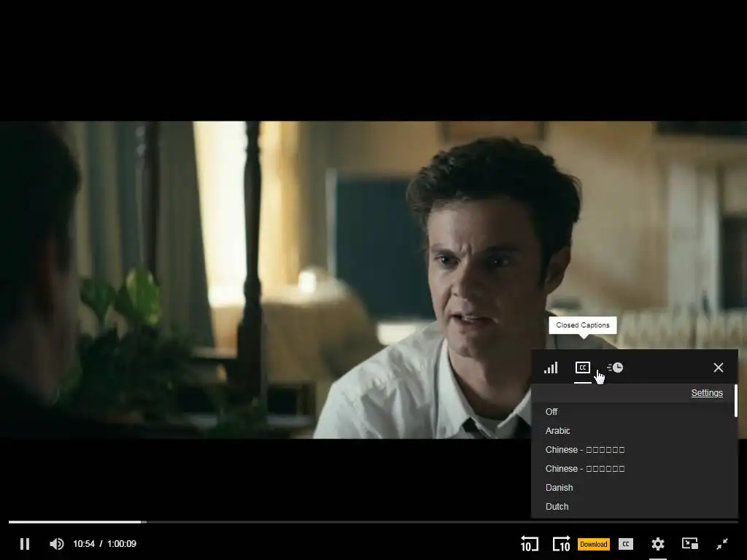Click the yellow Download button
Viewport: 747px width, 560px height.
[594, 544]
